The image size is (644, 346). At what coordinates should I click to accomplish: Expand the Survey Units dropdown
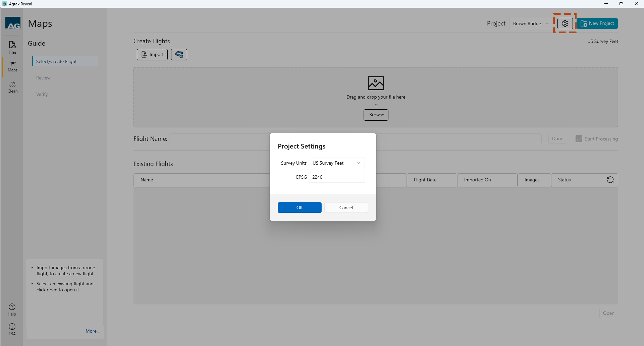click(336, 163)
